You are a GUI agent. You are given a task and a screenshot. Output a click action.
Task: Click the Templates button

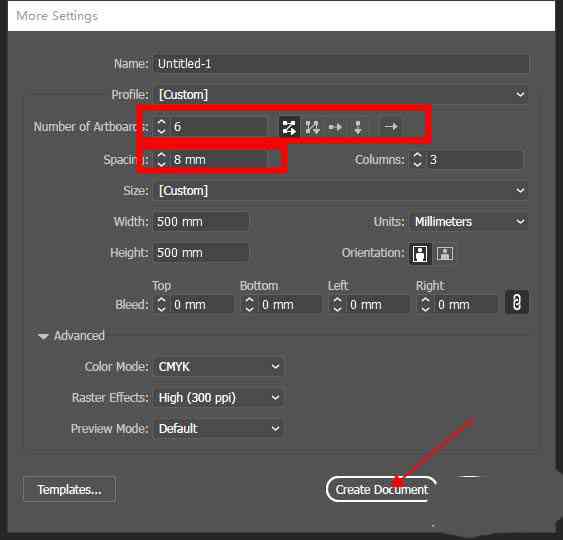69,489
